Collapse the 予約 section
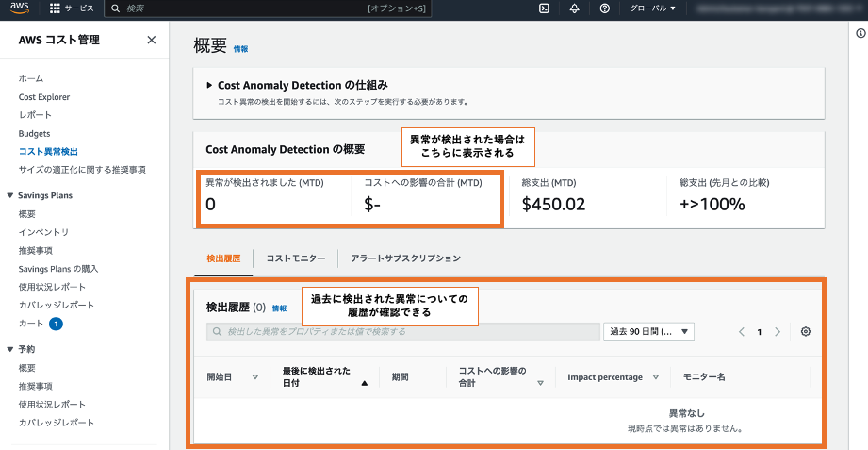 pyautogui.click(x=10, y=350)
